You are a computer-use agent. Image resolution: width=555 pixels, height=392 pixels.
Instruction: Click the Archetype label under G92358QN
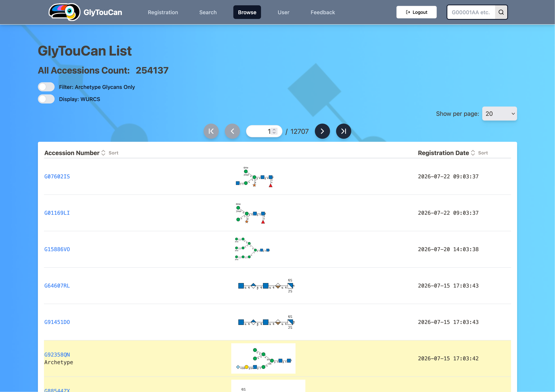(59, 362)
